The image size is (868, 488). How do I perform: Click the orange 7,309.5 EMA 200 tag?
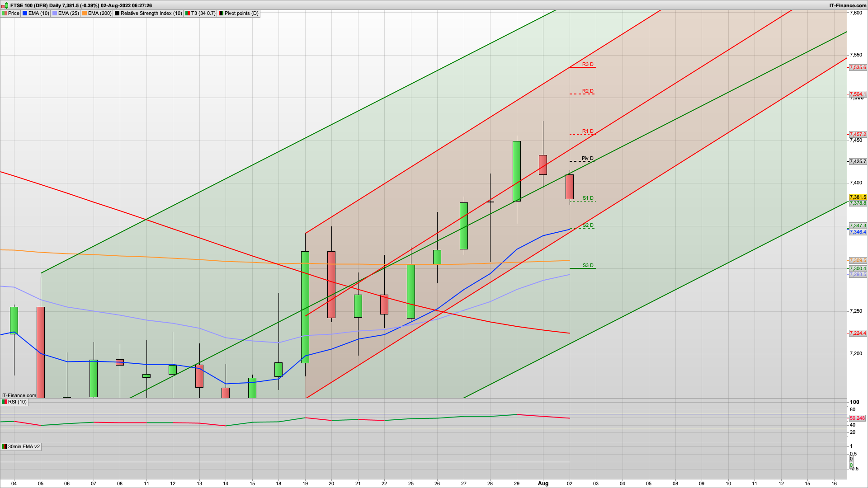pyautogui.click(x=858, y=260)
